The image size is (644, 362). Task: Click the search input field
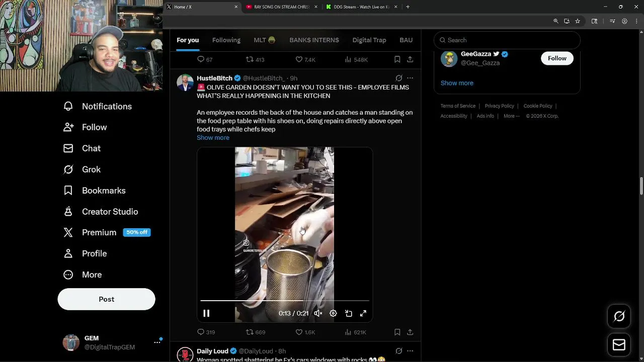[507, 40]
